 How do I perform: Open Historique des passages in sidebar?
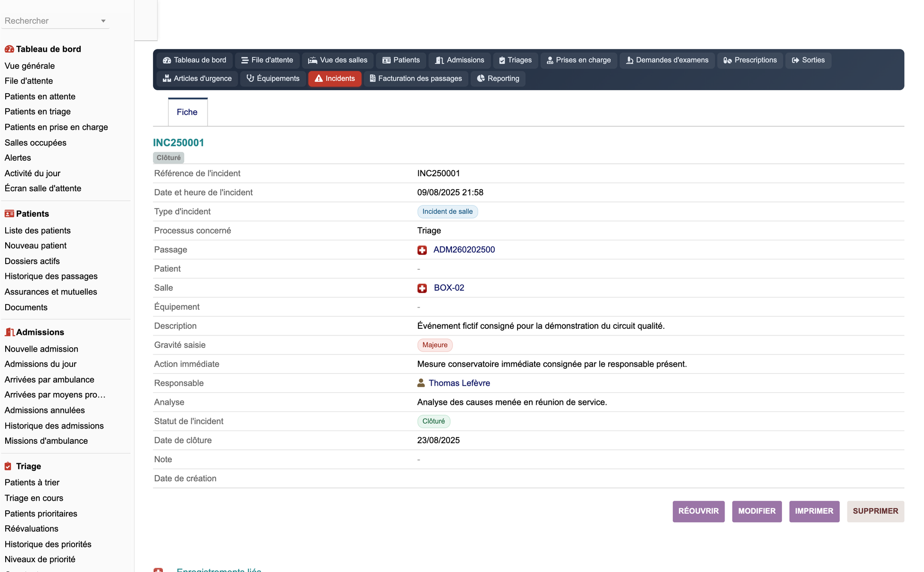[51, 276]
